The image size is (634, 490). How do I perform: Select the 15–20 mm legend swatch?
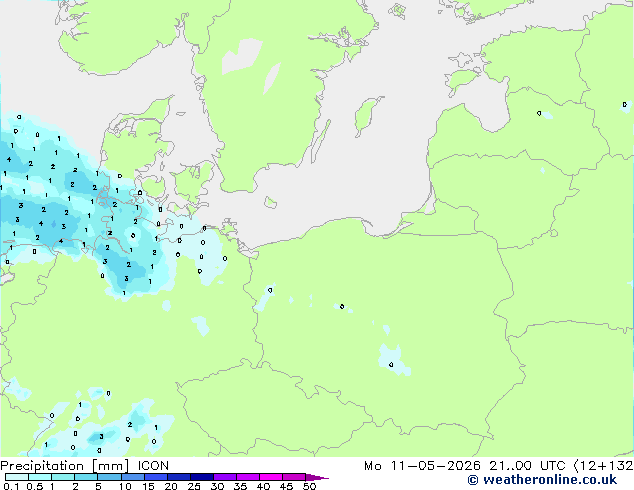(155, 477)
